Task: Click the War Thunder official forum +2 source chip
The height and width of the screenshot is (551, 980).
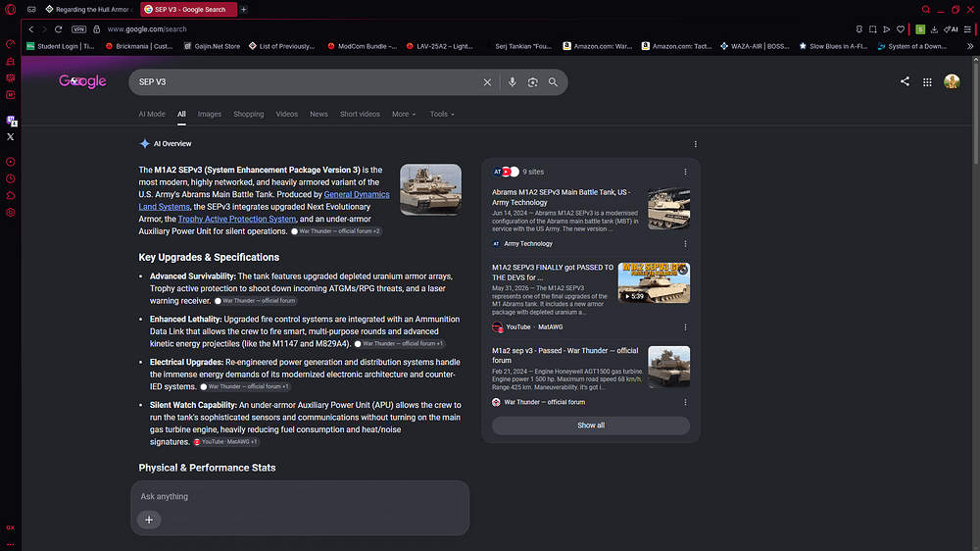Action: [335, 231]
